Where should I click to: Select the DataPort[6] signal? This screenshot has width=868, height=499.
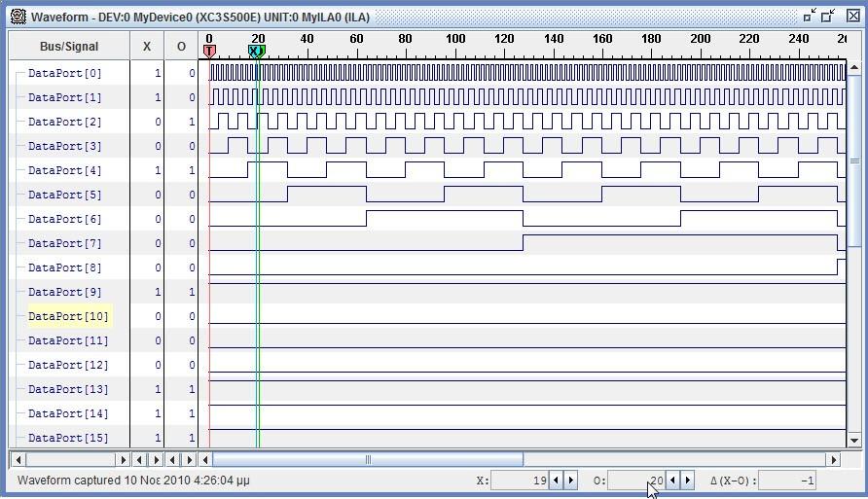[65, 219]
